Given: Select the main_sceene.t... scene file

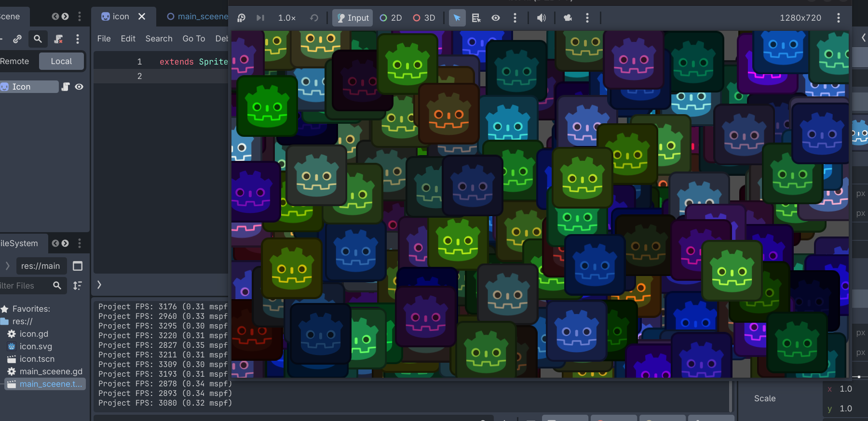Looking at the screenshot, I should (45, 384).
